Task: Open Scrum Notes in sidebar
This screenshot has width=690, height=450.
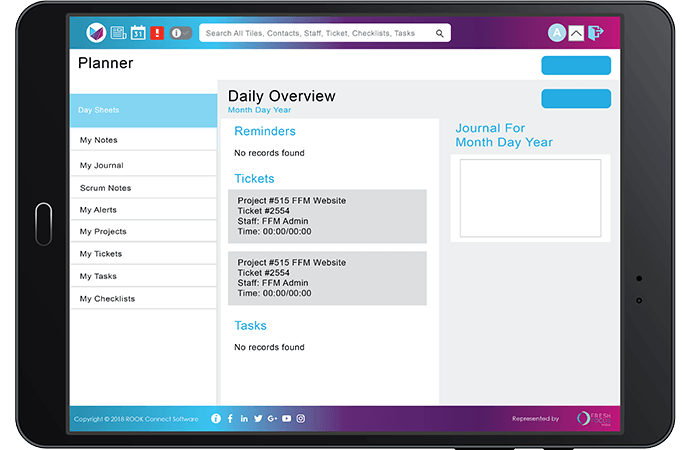Action: tap(143, 188)
